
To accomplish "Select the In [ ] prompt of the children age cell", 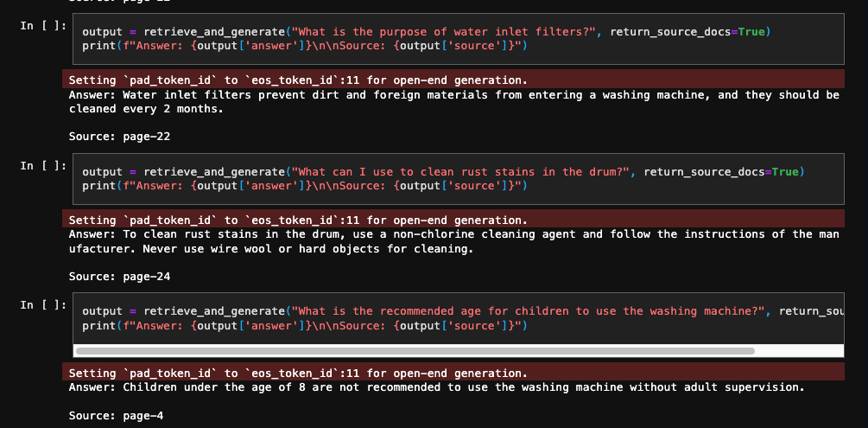I will pyautogui.click(x=42, y=305).
